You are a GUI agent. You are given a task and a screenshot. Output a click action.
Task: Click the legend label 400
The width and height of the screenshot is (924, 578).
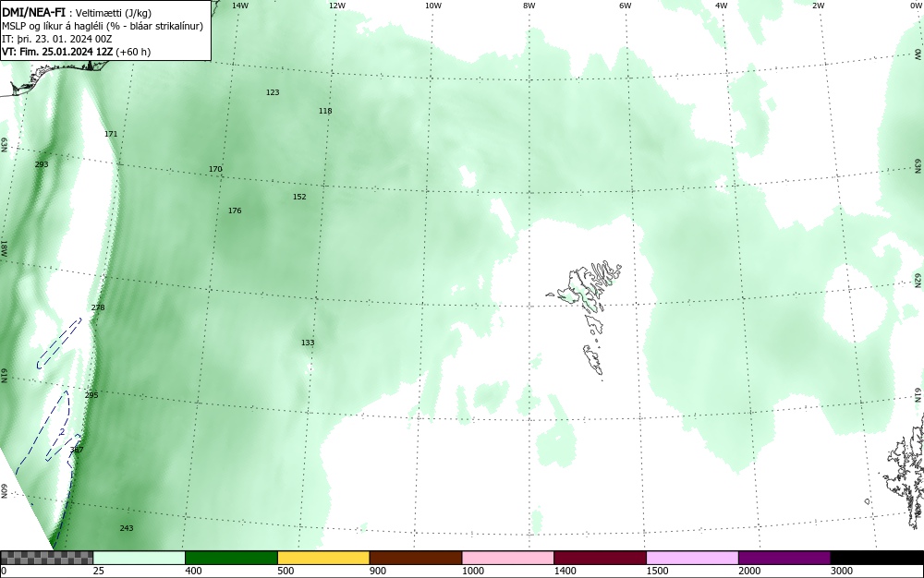[193, 571]
